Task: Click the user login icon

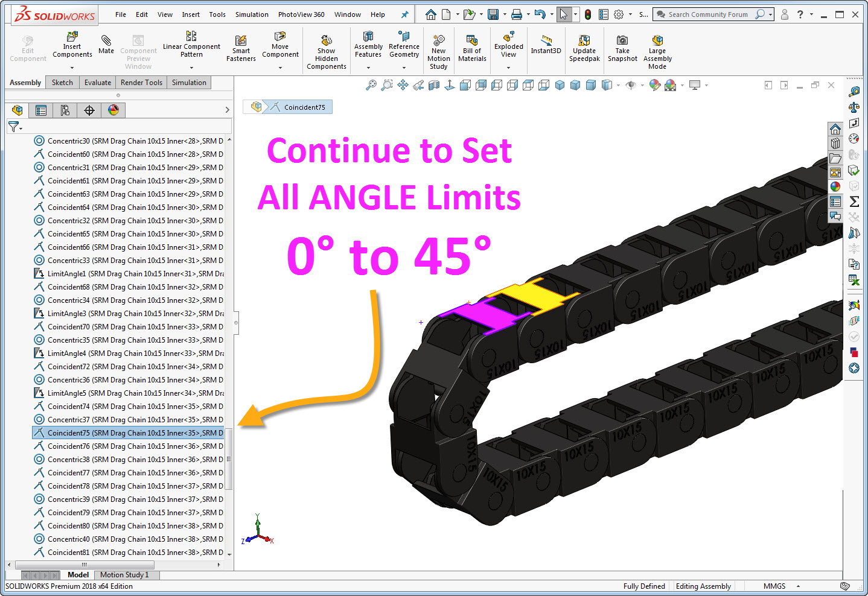Action: click(x=784, y=14)
